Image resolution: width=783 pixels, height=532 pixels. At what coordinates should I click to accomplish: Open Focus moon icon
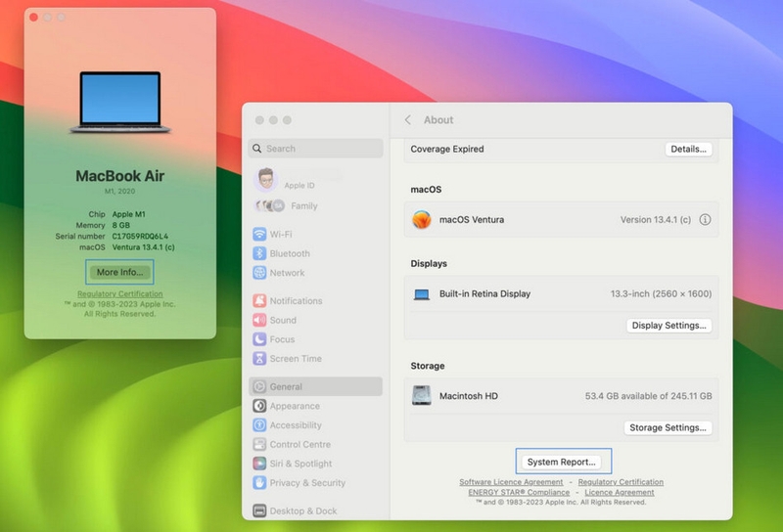tap(259, 339)
